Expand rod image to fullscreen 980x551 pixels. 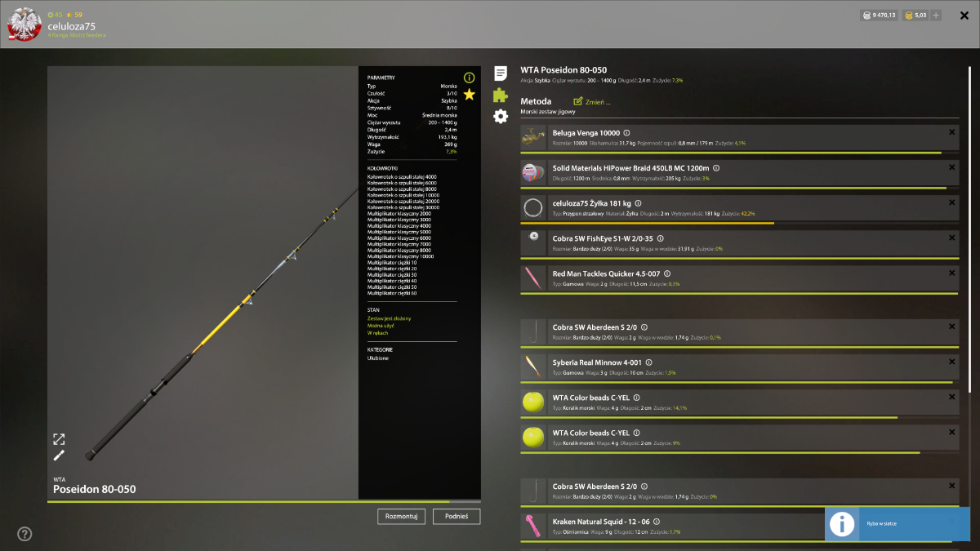(59, 439)
